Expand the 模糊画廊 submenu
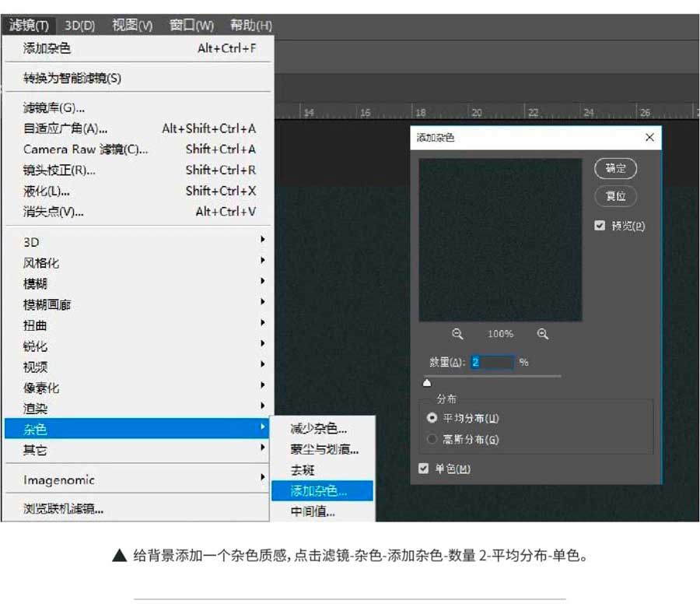The width and height of the screenshot is (700, 604). (137, 304)
